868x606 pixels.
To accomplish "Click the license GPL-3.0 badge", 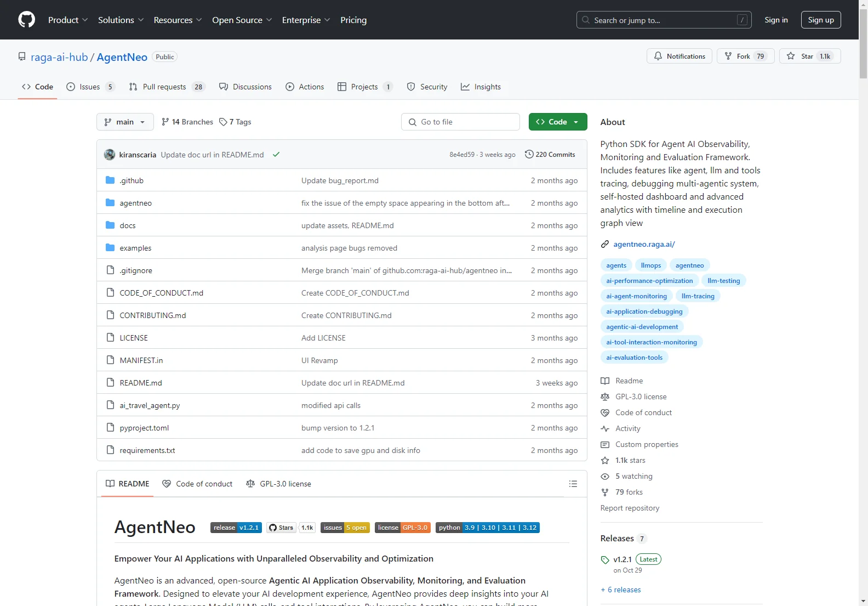I will pos(403,528).
